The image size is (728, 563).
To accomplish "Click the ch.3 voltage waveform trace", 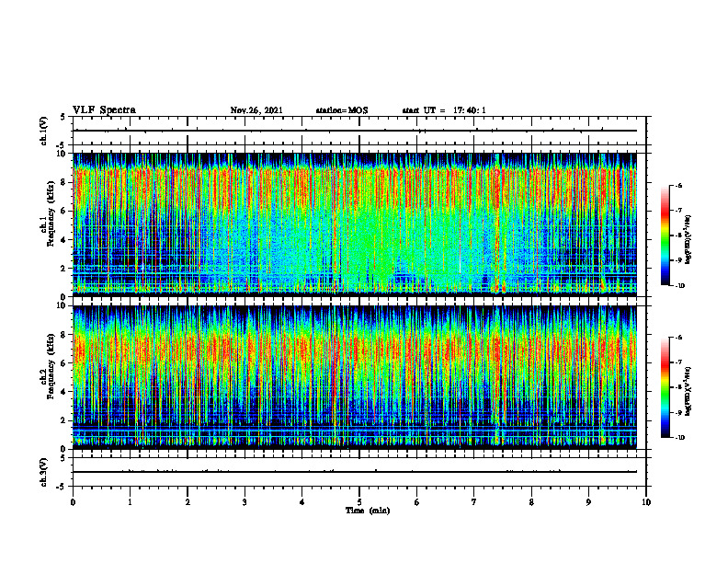I will pyautogui.click(x=355, y=472).
